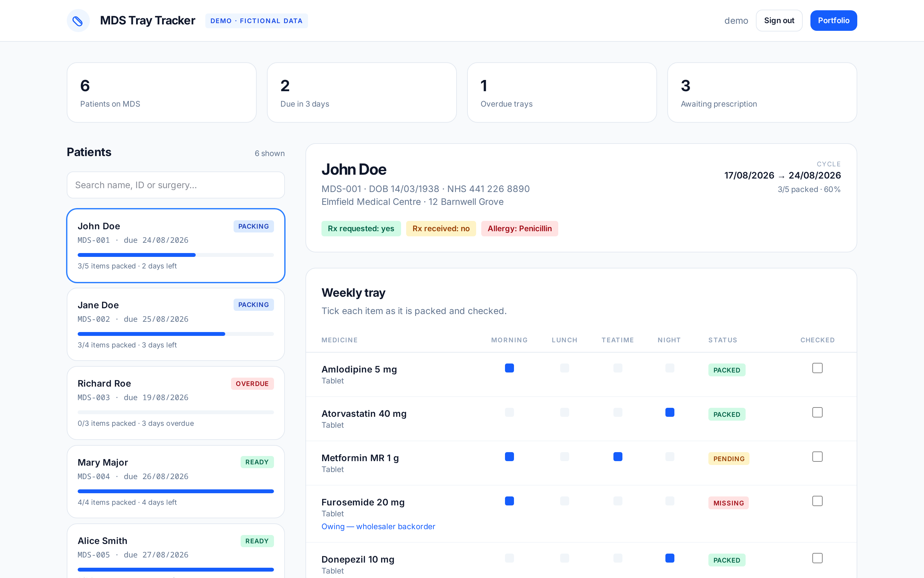
Task: Click the Sign out button
Action: coord(779,21)
